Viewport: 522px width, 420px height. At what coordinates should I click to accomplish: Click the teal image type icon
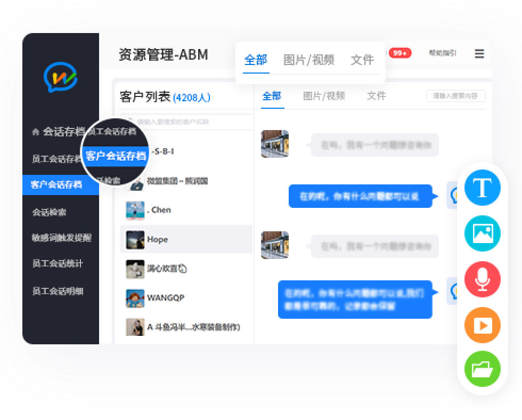(482, 233)
